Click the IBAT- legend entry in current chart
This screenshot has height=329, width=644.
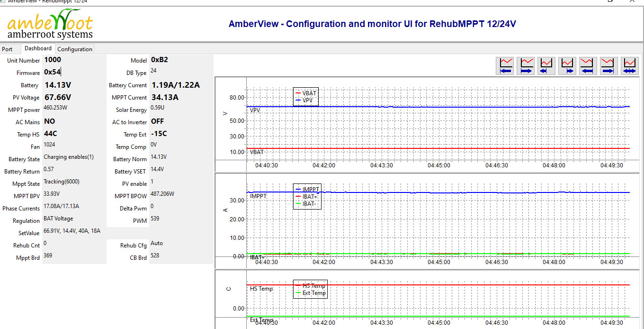305,204
